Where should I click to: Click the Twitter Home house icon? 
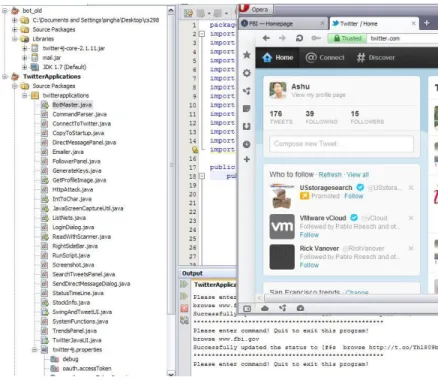[267, 57]
